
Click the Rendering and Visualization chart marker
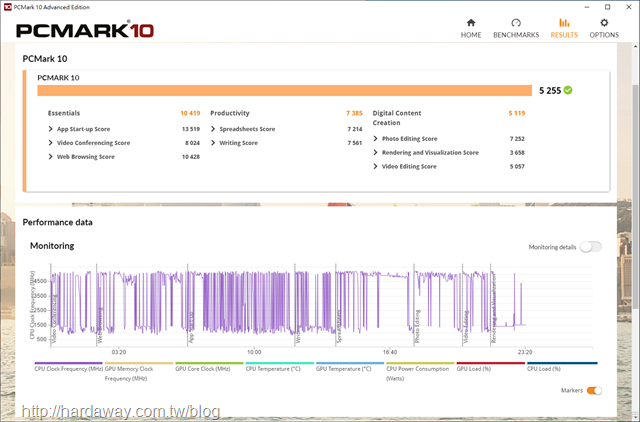[494, 308]
